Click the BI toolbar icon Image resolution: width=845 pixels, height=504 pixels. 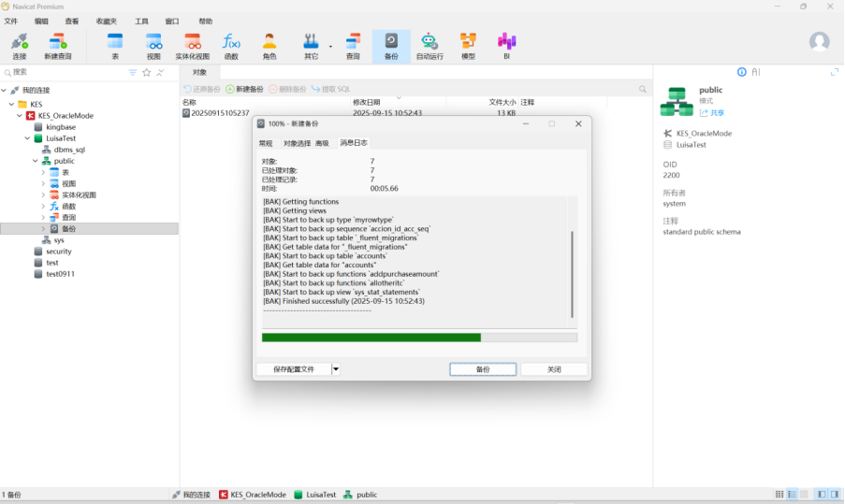[506, 45]
